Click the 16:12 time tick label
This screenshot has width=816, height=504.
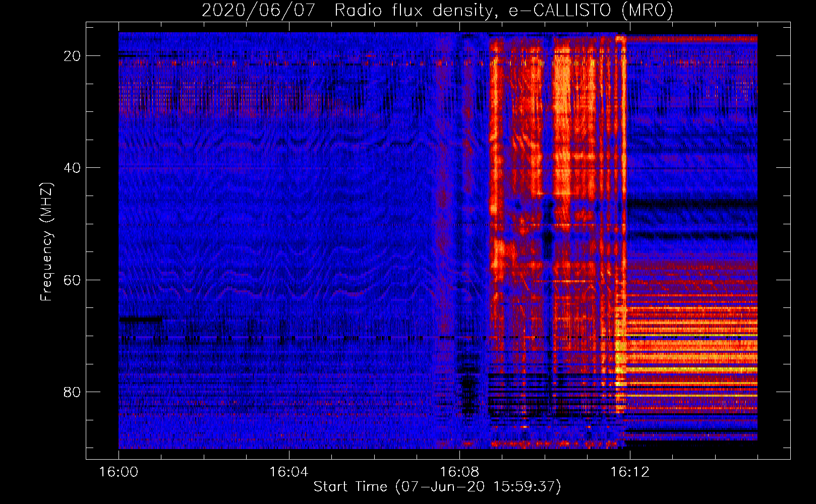coord(629,472)
